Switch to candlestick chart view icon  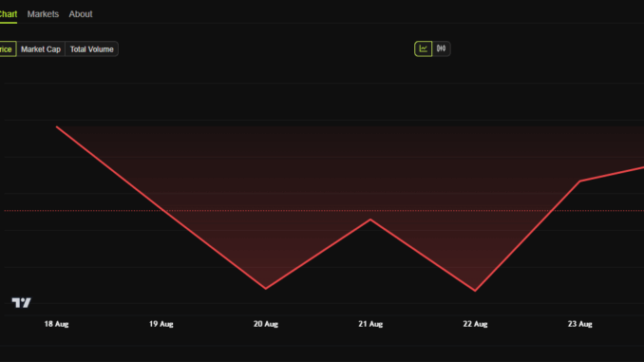(x=441, y=48)
